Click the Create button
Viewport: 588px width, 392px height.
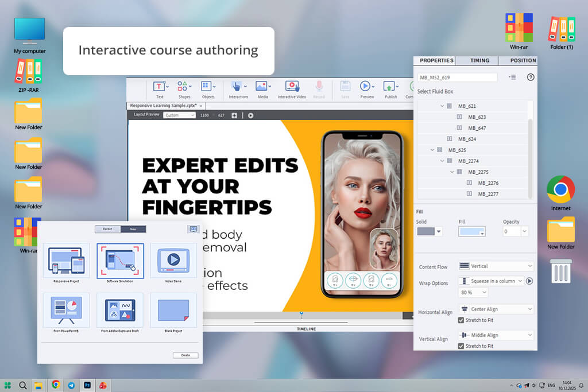(x=185, y=355)
